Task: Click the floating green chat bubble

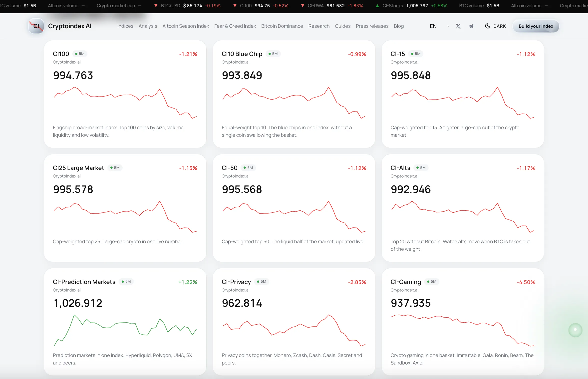Action: coord(575,330)
